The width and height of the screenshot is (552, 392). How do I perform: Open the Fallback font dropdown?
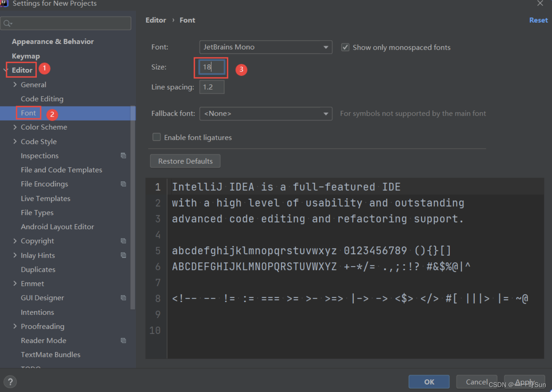click(266, 113)
